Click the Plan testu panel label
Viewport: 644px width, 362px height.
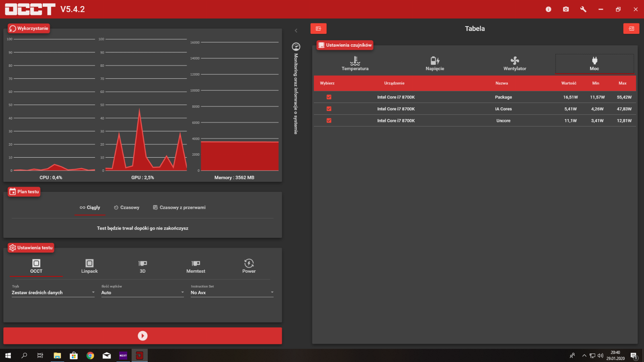click(24, 191)
